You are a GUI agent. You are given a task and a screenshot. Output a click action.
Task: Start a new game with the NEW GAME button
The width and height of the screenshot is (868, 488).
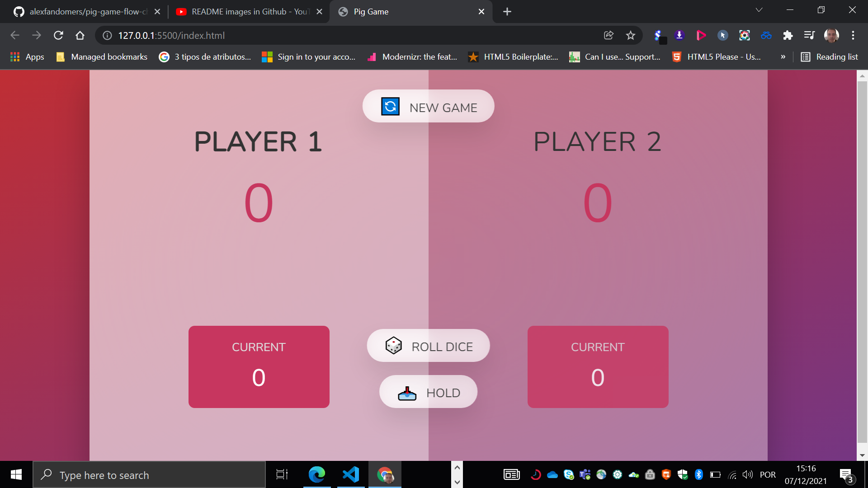tap(428, 106)
